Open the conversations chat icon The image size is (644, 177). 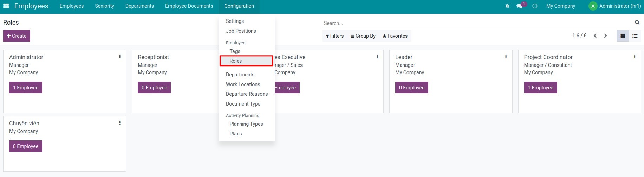click(519, 6)
